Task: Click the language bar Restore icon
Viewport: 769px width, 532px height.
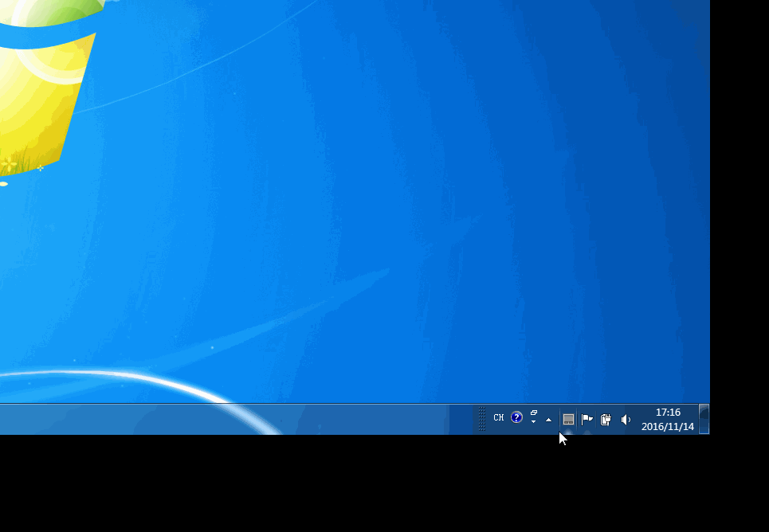Action: coord(534,413)
